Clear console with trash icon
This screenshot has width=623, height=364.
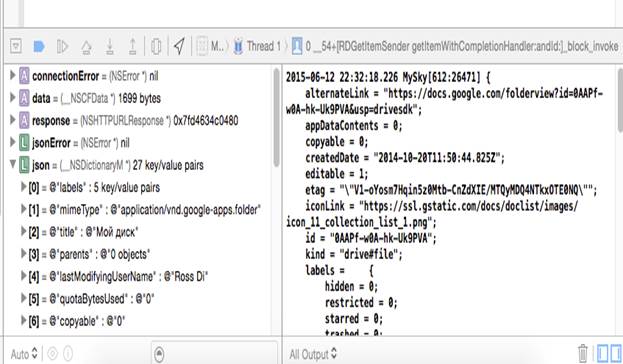coord(582,353)
